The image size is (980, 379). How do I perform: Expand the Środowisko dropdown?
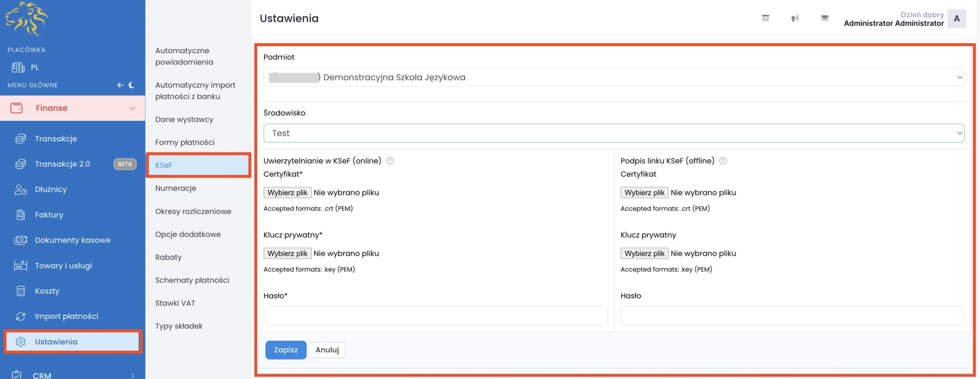point(614,133)
